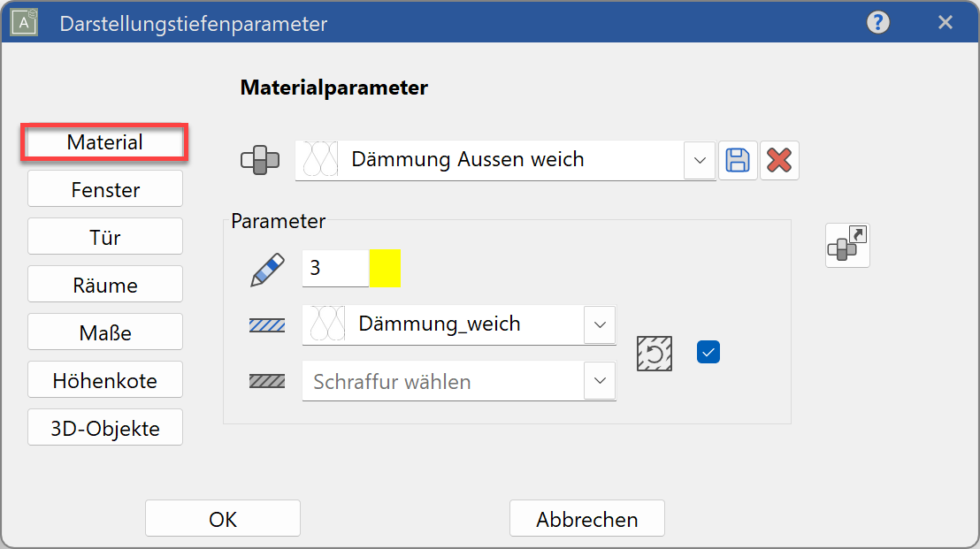Delete the selected material via red X
Screen dimensions: 980x549
pyautogui.click(x=779, y=160)
